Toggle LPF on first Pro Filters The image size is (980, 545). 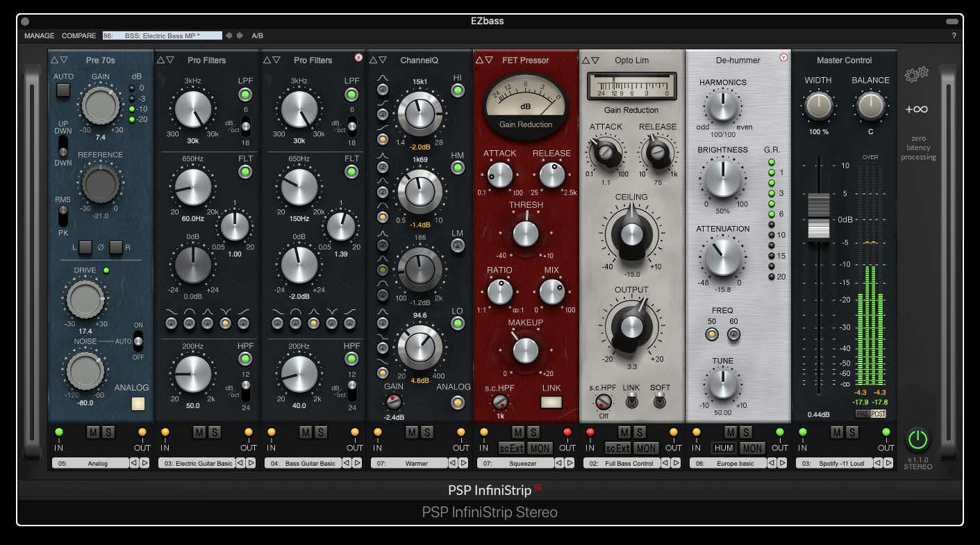tap(245, 95)
